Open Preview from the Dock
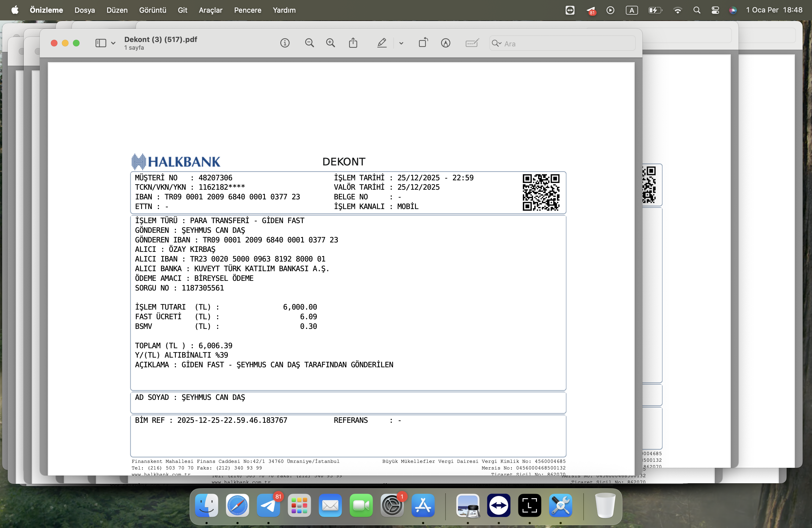812x528 pixels. pos(468,505)
